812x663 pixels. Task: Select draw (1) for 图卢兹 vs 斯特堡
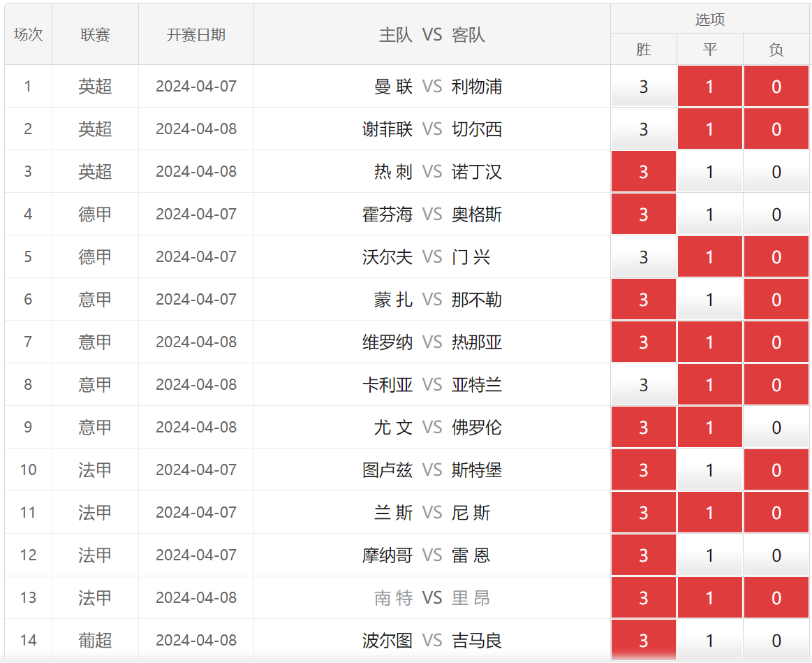pyautogui.click(x=709, y=469)
